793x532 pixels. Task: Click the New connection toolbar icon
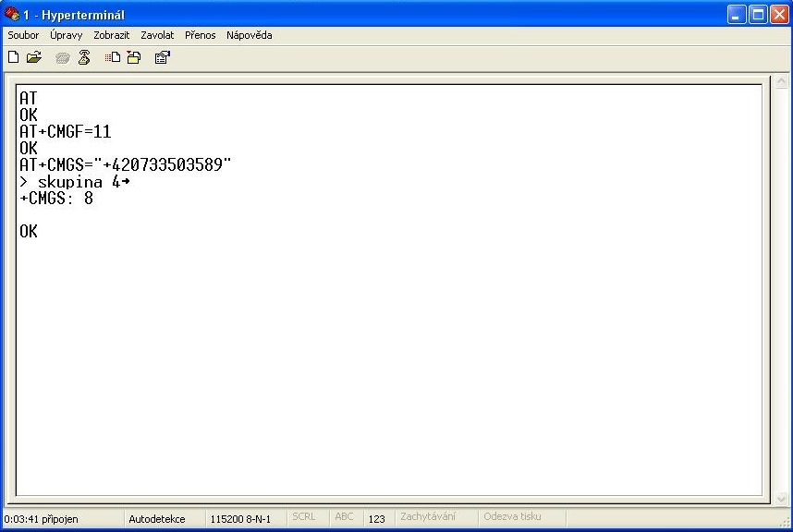[x=14, y=57]
